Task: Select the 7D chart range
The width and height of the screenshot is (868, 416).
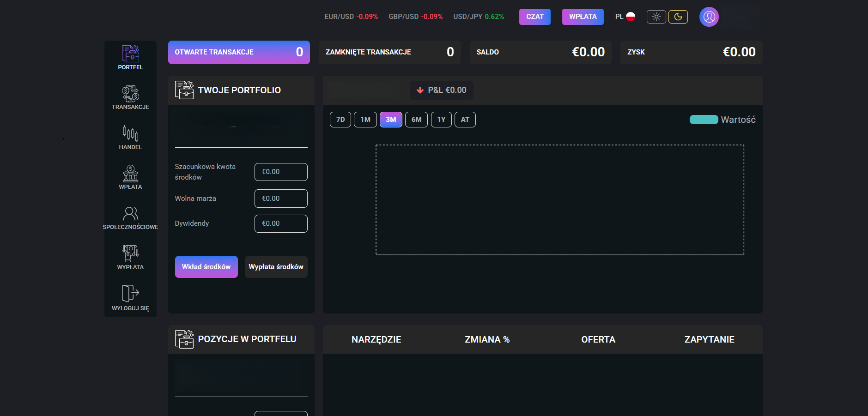Action: point(340,120)
